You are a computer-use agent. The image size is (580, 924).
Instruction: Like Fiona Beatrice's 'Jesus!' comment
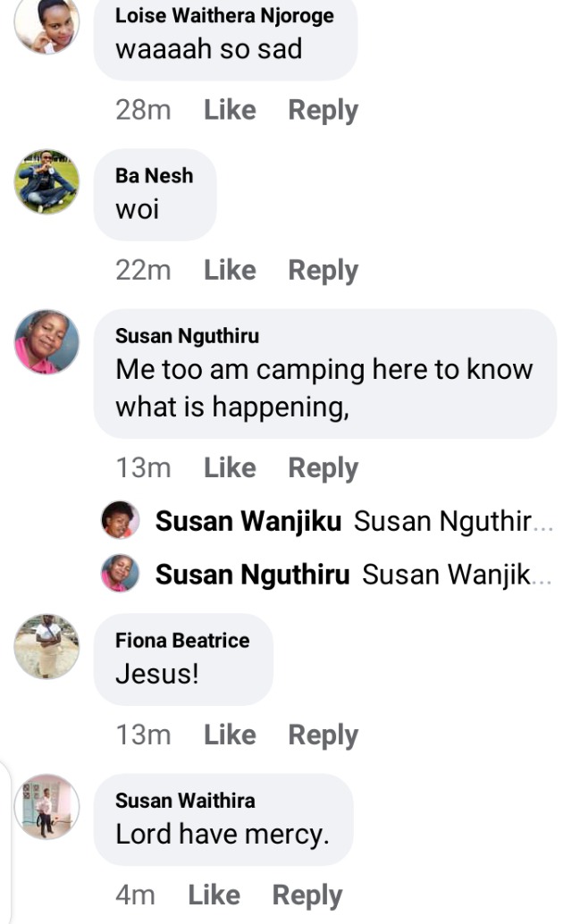pos(230,735)
